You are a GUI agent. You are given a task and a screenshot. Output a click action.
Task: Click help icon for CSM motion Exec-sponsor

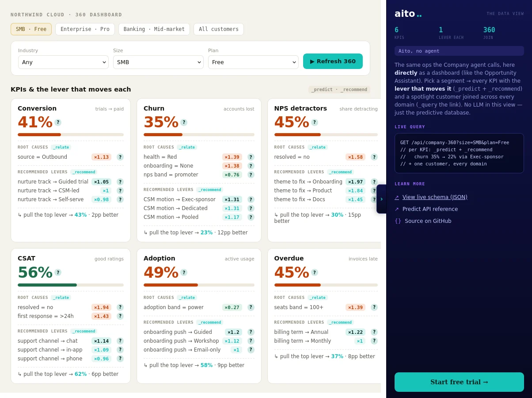[x=251, y=199]
